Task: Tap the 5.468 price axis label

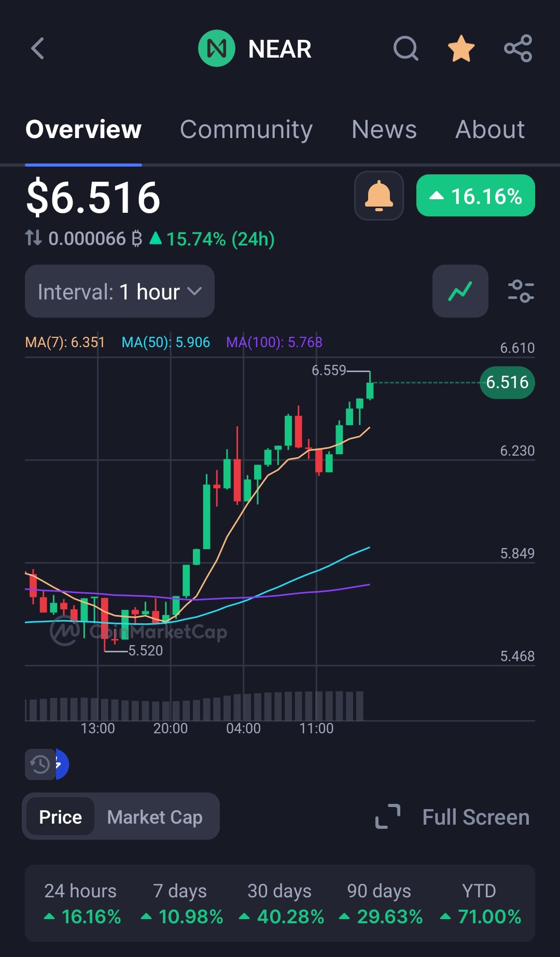Action: pos(517,656)
